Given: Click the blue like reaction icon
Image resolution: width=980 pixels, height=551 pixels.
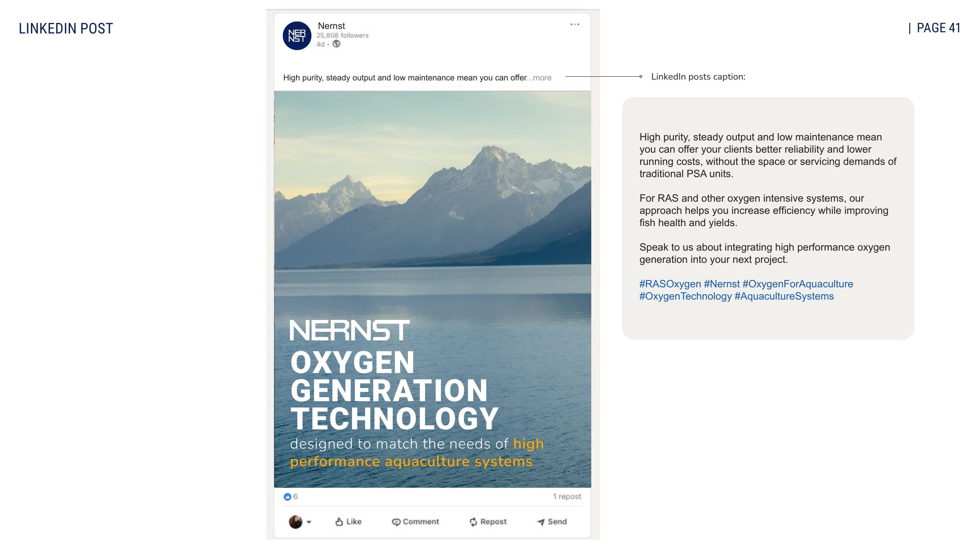Looking at the screenshot, I should (x=287, y=497).
